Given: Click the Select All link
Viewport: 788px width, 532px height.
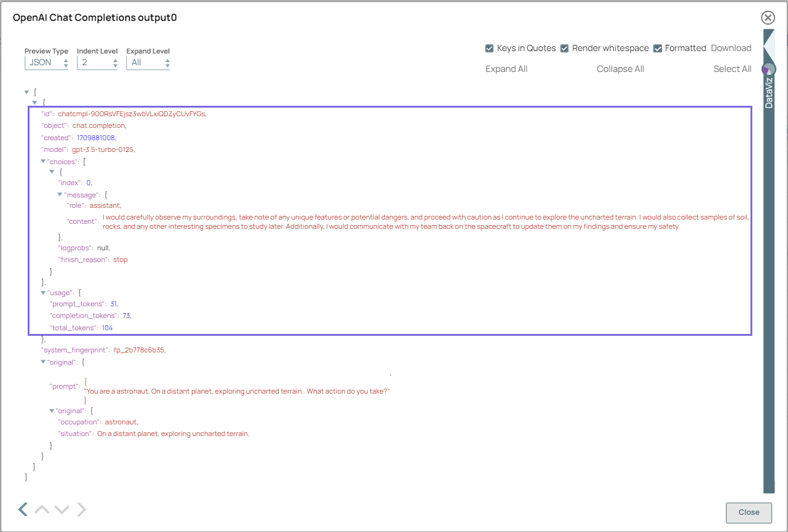Looking at the screenshot, I should (732, 68).
